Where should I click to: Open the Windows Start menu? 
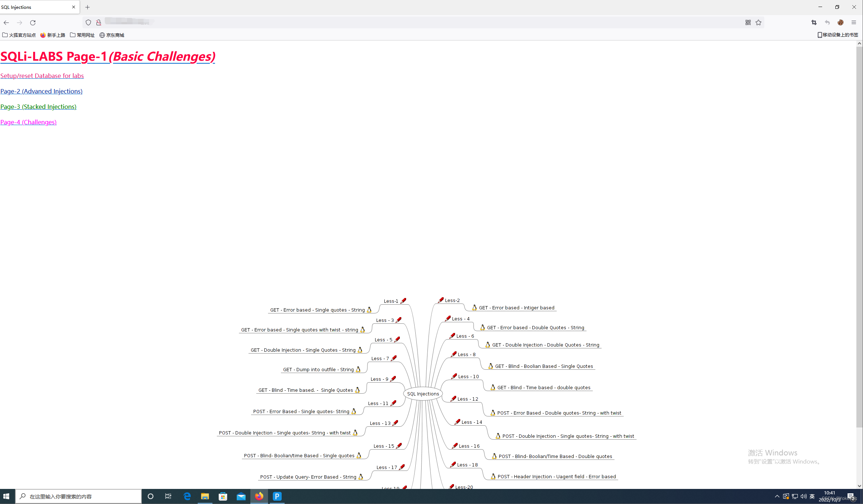6,496
